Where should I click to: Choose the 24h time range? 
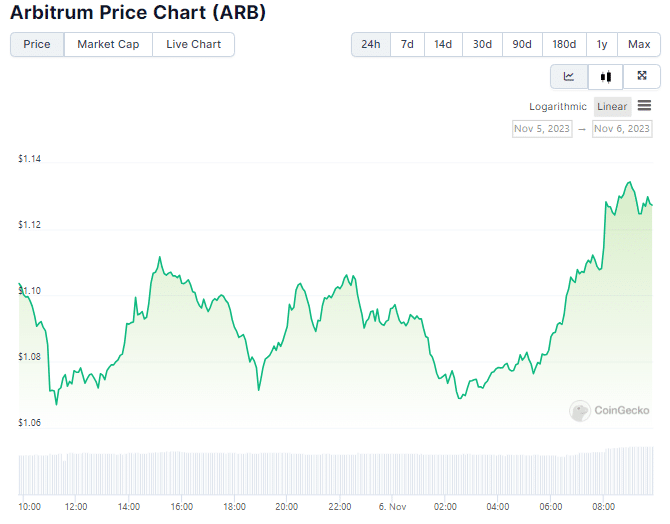click(370, 44)
